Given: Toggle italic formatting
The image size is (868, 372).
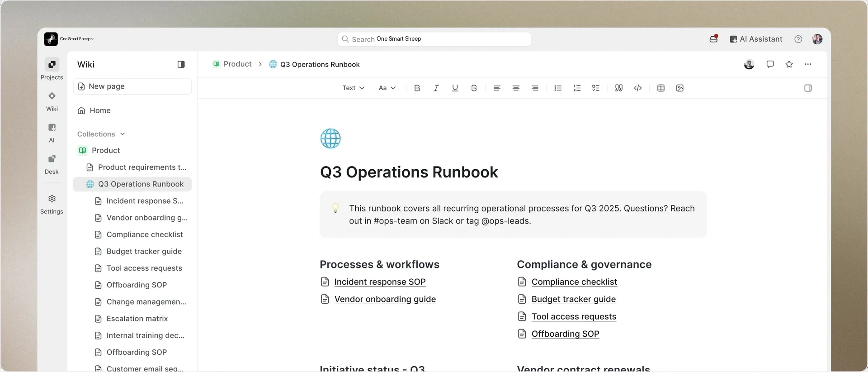Looking at the screenshot, I should pyautogui.click(x=436, y=88).
